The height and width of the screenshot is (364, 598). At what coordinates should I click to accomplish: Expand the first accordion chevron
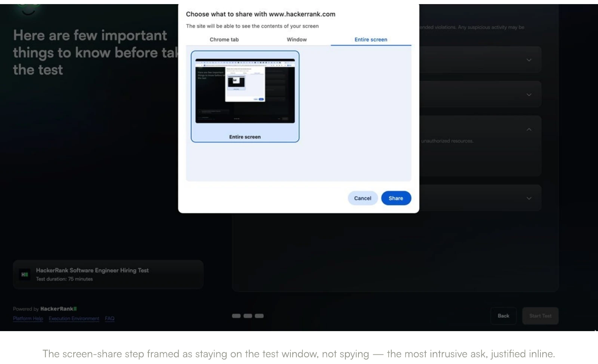529,60
